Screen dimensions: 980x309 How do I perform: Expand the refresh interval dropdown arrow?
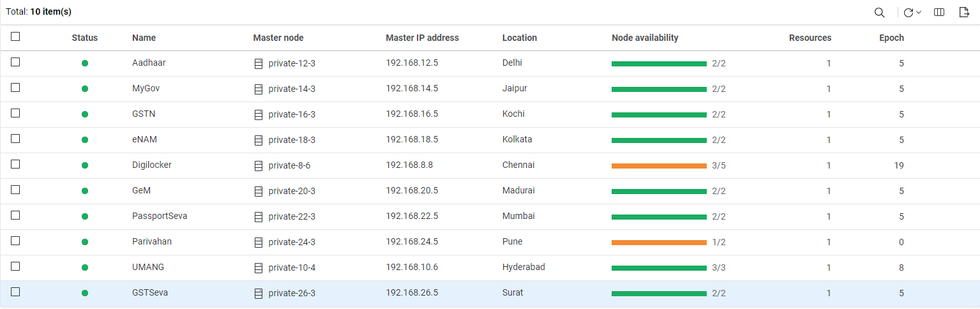click(919, 13)
